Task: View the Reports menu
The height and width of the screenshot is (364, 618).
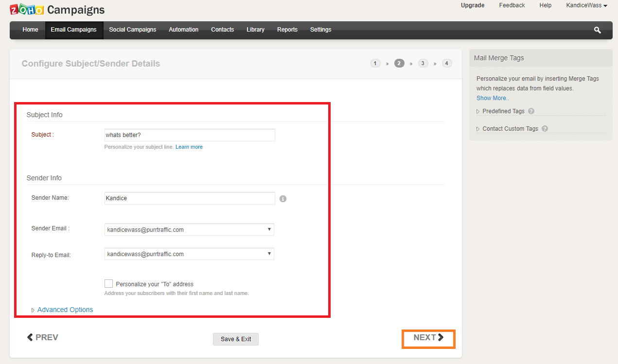Action: [x=287, y=30]
